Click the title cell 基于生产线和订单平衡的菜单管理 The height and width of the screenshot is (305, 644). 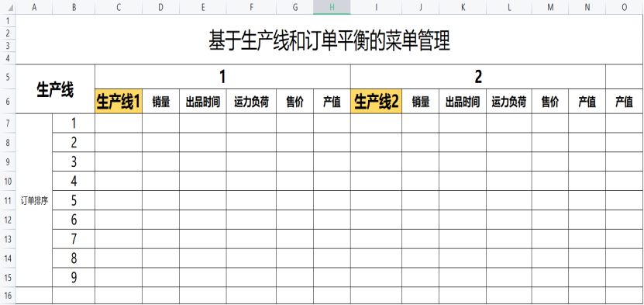pos(329,40)
